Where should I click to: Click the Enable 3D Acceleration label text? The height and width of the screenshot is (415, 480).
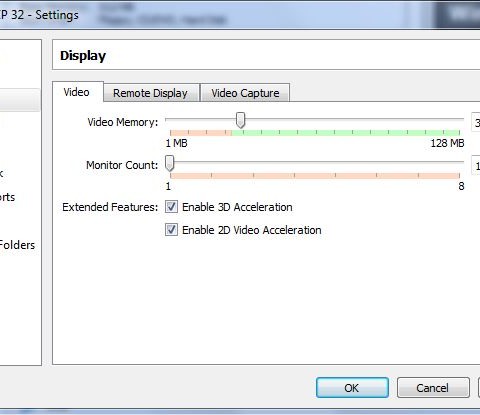237,207
